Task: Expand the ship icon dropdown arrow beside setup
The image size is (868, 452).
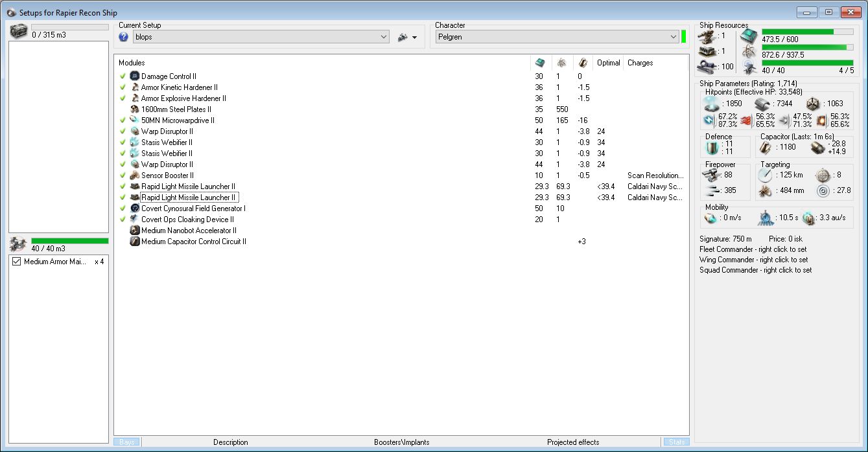Action: [x=414, y=38]
